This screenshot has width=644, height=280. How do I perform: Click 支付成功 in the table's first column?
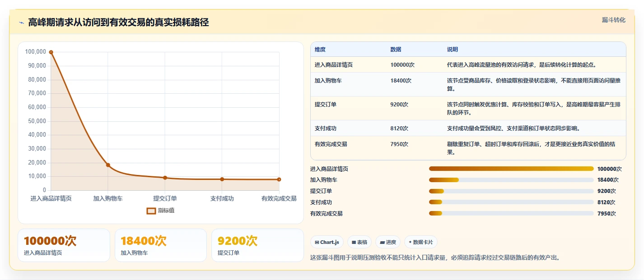(x=326, y=129)
